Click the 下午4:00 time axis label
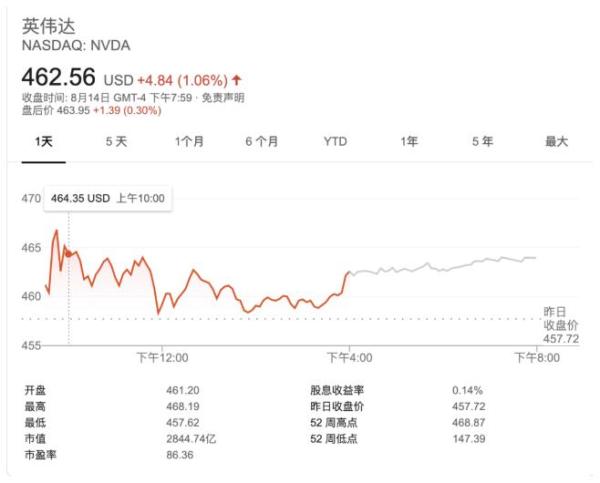 pyautogui.click(x=349, y=356)
